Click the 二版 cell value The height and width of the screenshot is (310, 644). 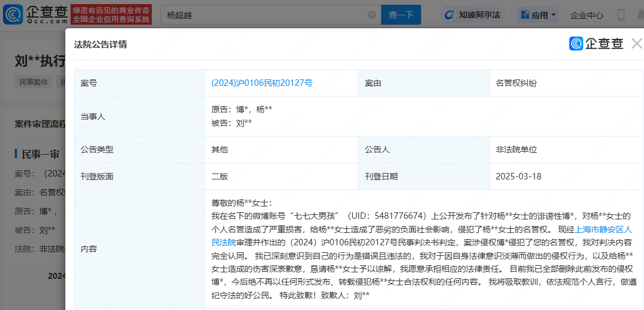coord(219,176)
